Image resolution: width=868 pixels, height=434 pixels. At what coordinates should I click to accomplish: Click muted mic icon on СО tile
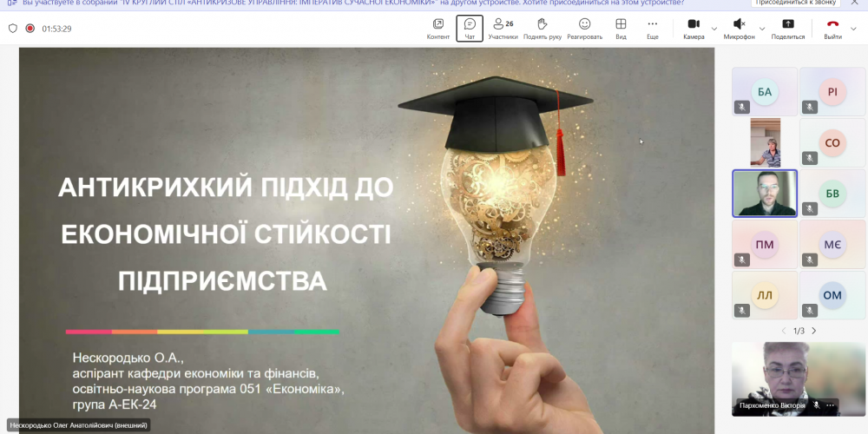pyautogui.click(x=810, y=158)
